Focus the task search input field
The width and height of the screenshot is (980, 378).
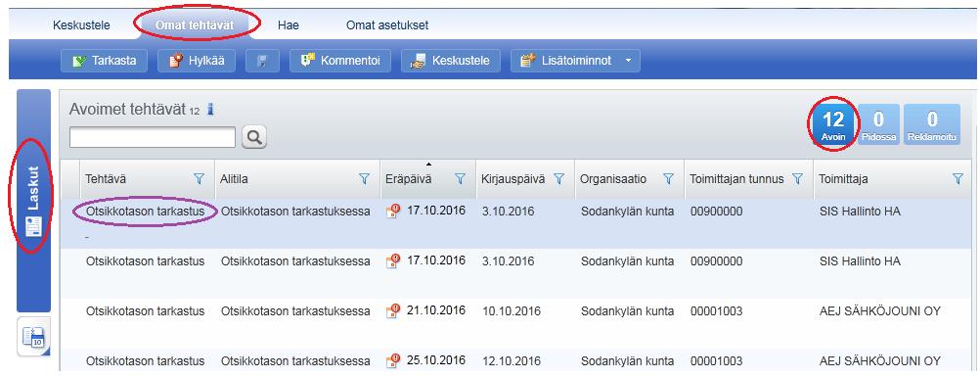coord(152,137)
